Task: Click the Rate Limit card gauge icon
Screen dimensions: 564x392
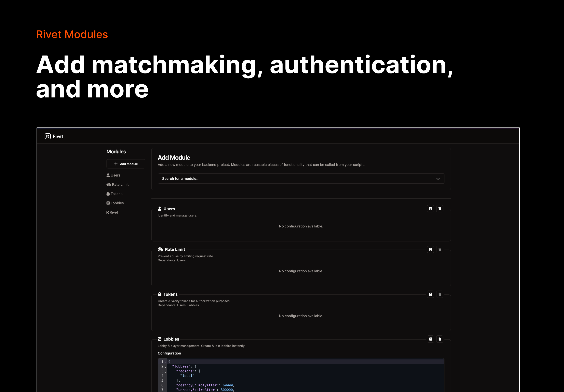Action: tap(160, 249)
